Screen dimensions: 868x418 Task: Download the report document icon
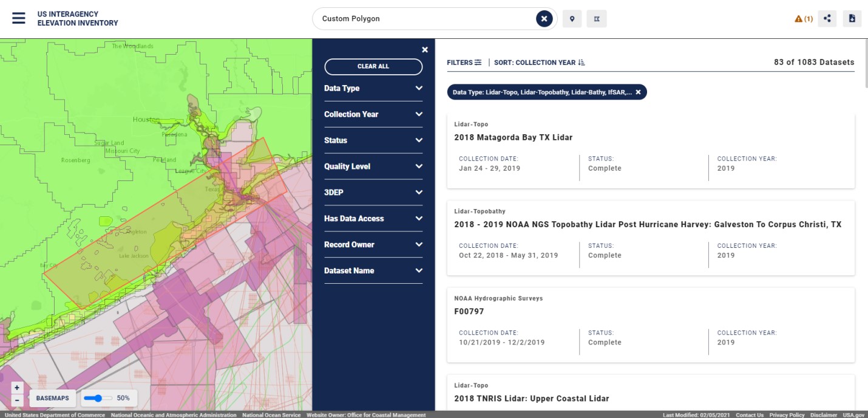(x=852, y=19)
